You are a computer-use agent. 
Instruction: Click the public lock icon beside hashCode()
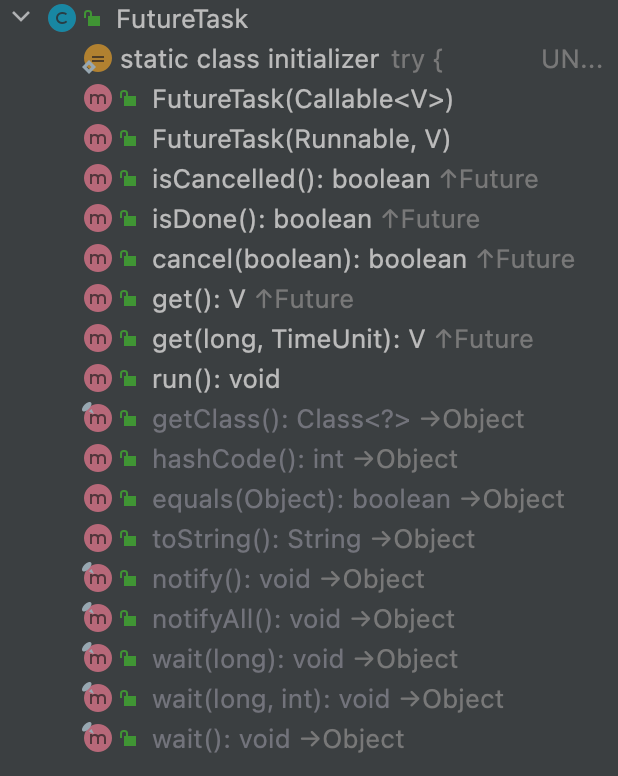(x=128, y=459)
